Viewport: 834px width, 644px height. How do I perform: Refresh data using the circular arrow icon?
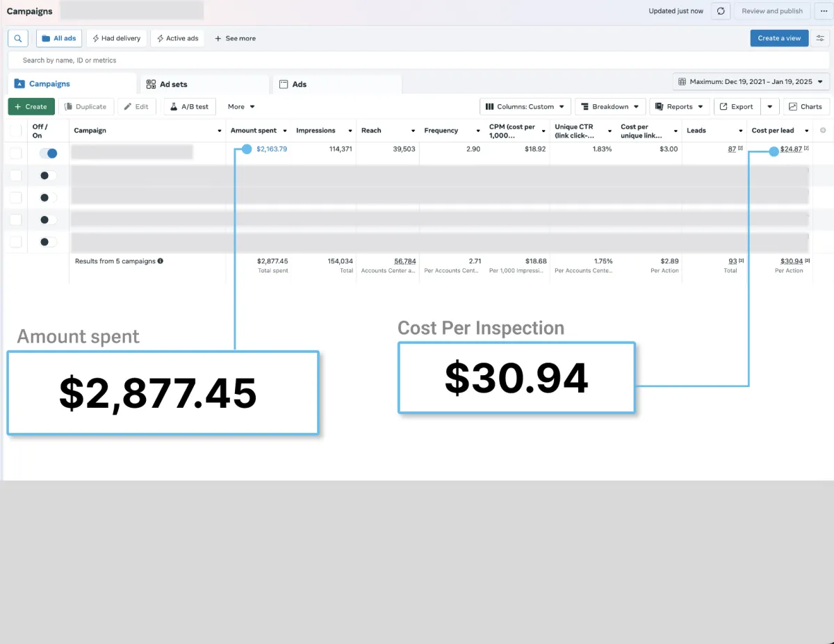721,11
